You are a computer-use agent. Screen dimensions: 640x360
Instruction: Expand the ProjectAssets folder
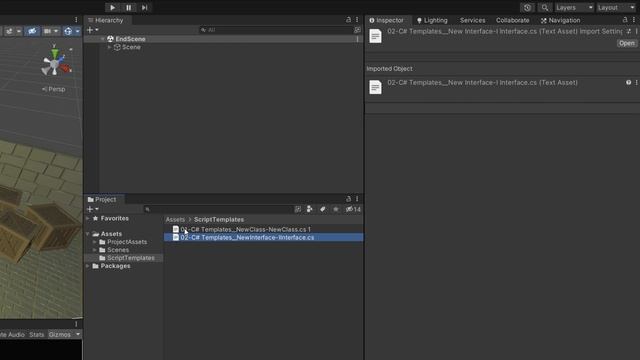pos(95,242)
